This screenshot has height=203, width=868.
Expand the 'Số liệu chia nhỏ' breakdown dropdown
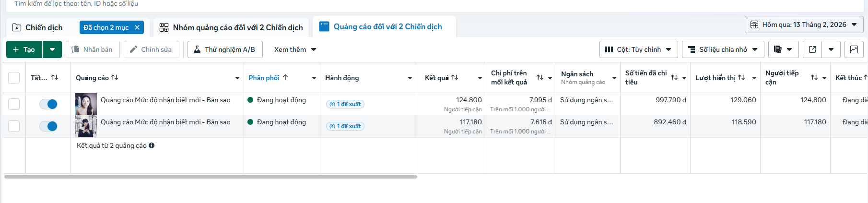coord(723,49)
